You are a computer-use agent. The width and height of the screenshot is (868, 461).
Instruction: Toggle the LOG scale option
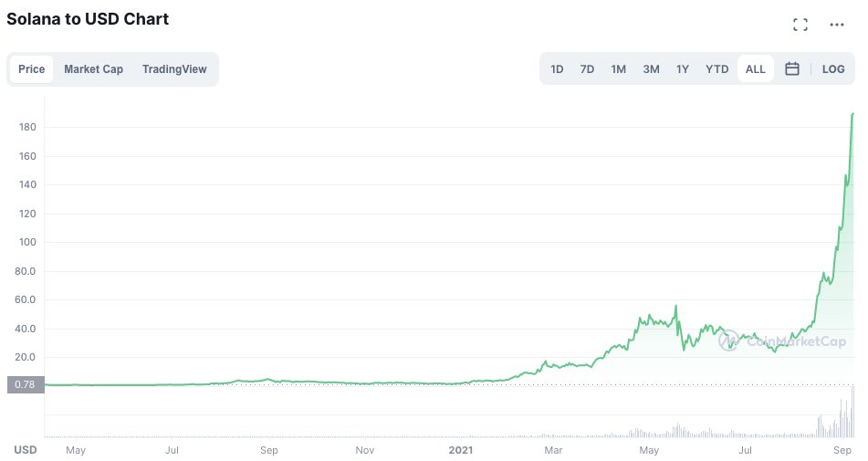(833, 69)
